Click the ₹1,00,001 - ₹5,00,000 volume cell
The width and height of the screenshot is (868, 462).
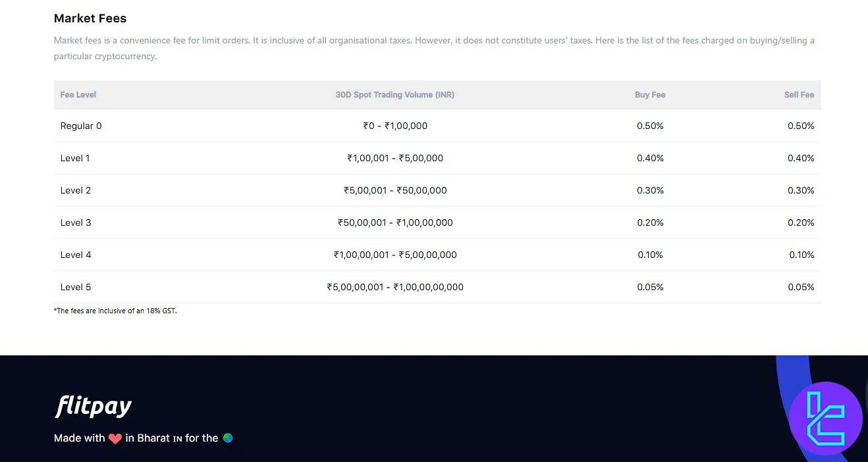[395, 158]
